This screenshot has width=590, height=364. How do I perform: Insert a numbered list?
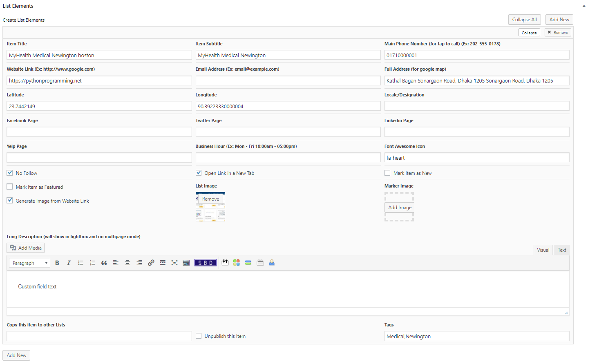tap(92, 263)
